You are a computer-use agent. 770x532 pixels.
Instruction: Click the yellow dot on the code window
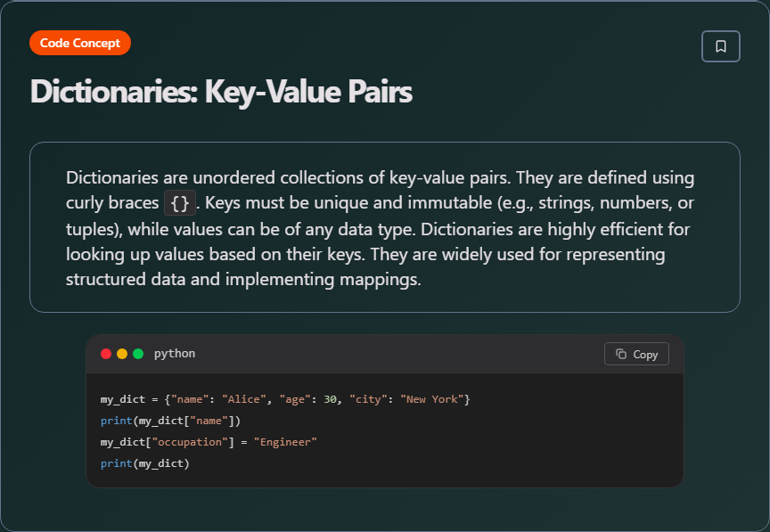tap(120, 353)
